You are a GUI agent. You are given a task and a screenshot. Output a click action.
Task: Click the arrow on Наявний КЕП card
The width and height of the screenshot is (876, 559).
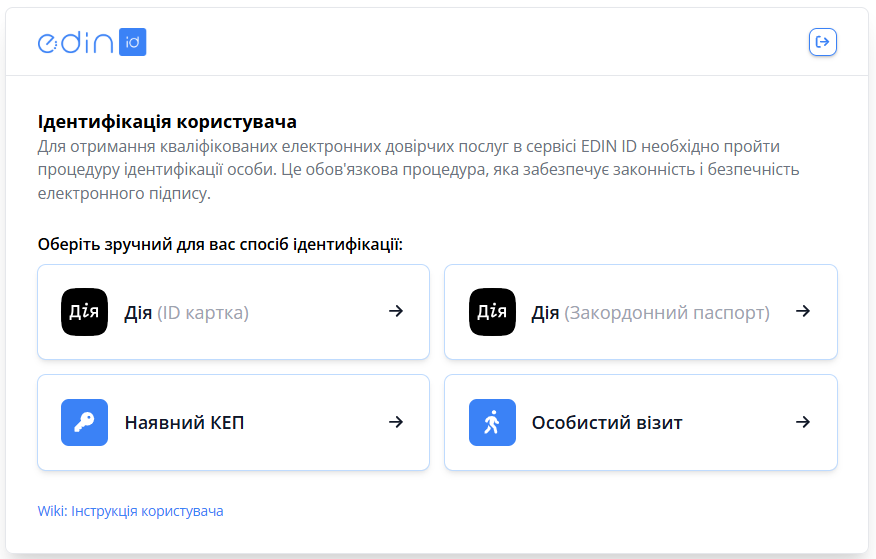(x=396, y=422)
